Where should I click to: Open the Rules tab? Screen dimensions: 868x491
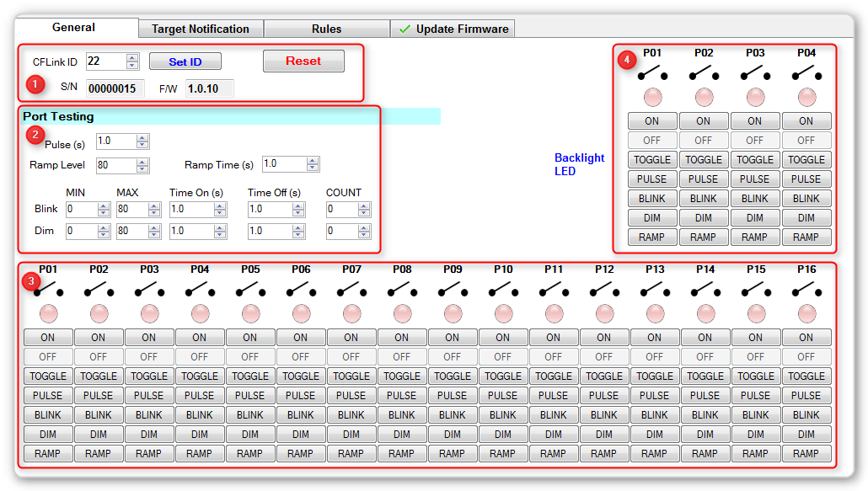click(326, 29)
